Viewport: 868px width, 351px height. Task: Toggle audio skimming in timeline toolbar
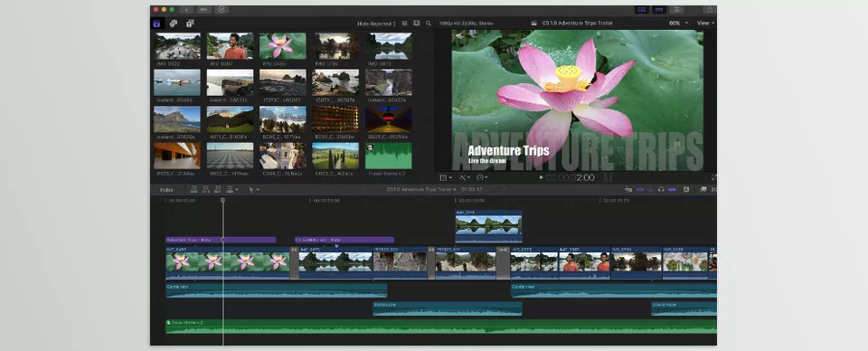click(x=650, y=189)
